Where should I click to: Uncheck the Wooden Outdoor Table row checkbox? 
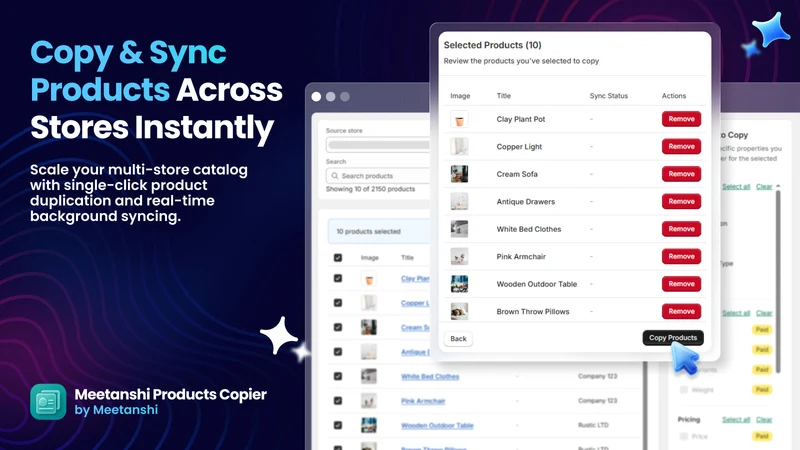coord(338,426)
